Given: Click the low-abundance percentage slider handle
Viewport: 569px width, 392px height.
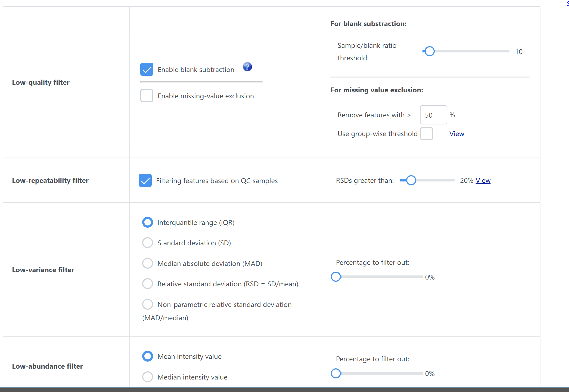Looking at the screenshot, I should tap(336, 373).
